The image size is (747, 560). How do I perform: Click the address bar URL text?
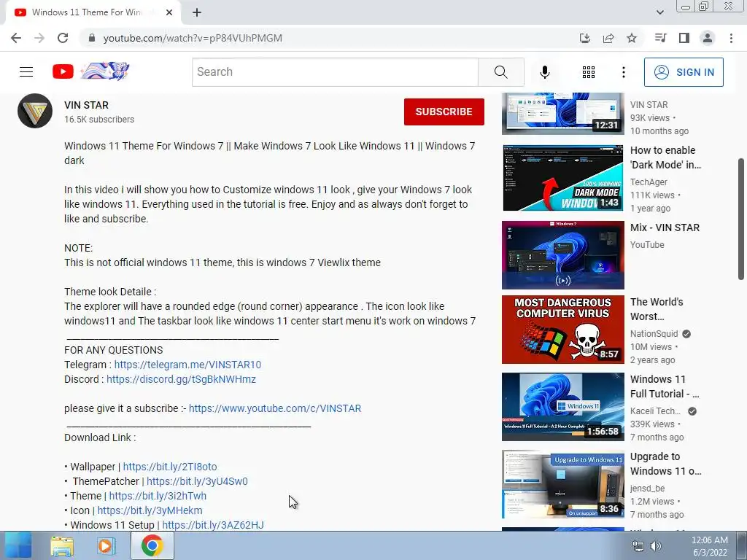point(193,38)
